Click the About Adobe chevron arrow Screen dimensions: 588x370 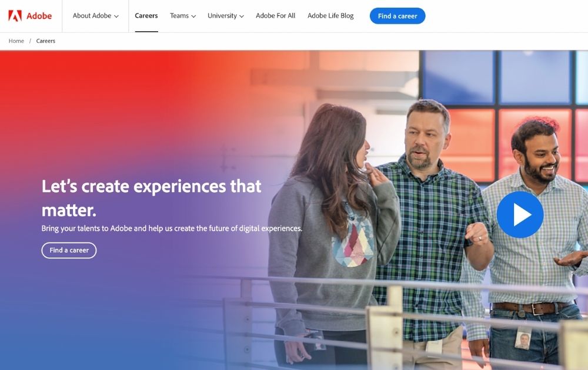coord(116,16)
